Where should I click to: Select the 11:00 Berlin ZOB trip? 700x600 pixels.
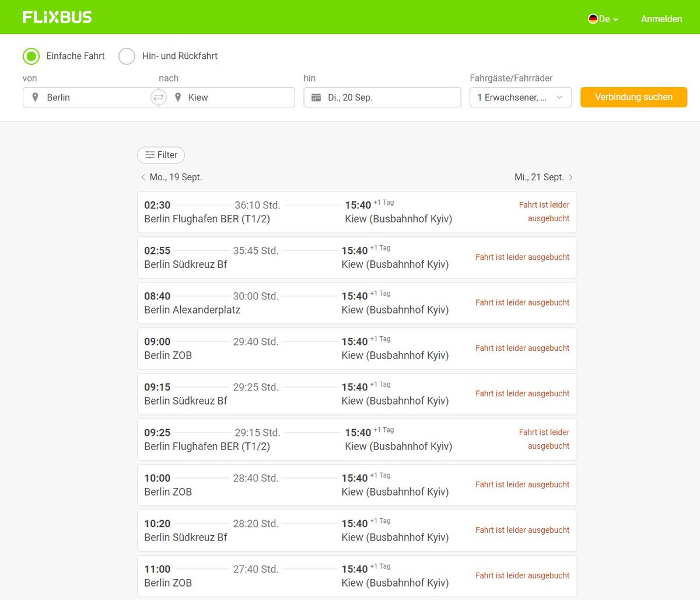[x=357, y=576]
